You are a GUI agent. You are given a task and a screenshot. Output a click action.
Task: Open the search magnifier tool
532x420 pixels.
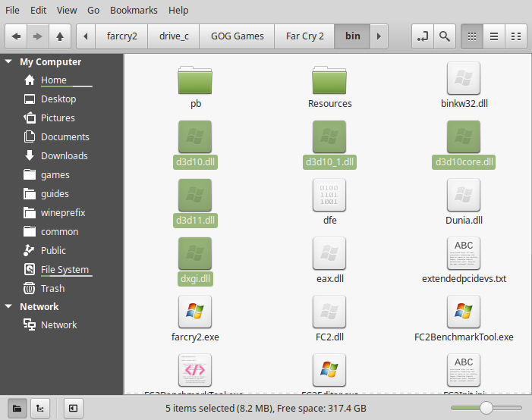point(445,36)
